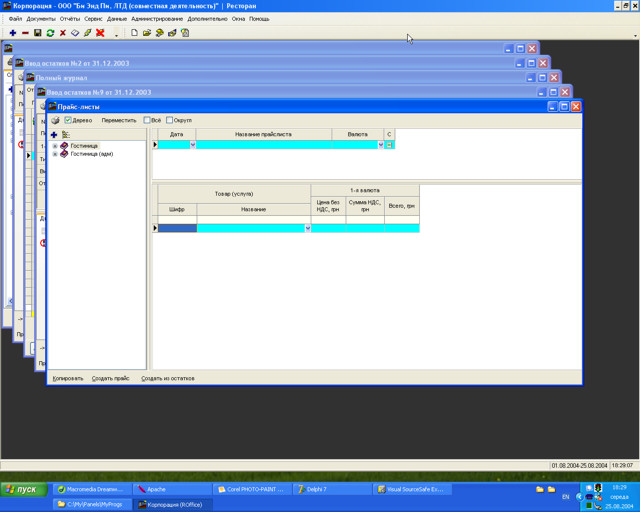Click the green refresh arrows icon
640x512 pixels.
(50, 33)
